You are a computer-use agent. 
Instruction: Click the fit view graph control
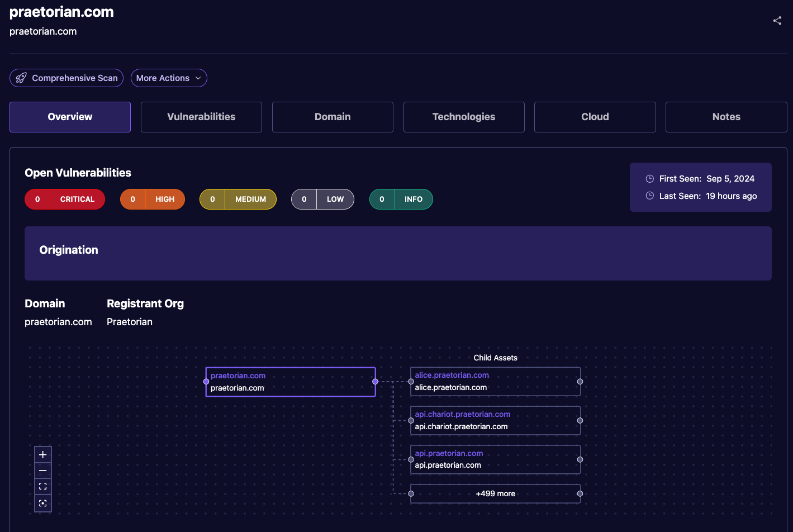click(43, 487)
